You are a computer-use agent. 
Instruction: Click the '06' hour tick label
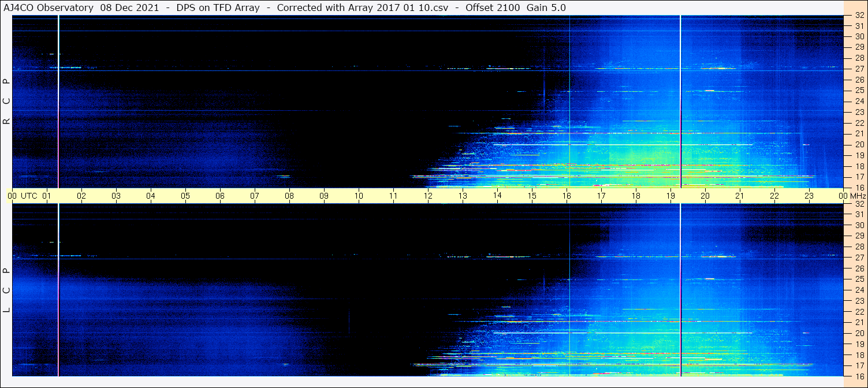point(220,196)
